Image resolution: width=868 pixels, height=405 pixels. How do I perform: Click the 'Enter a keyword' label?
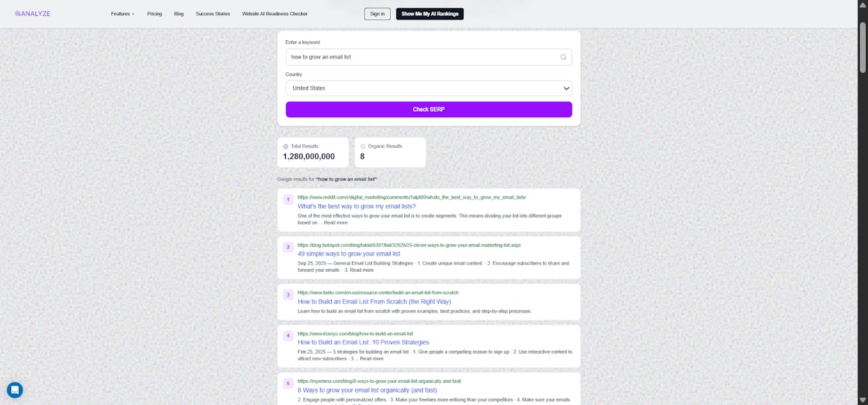303,42
